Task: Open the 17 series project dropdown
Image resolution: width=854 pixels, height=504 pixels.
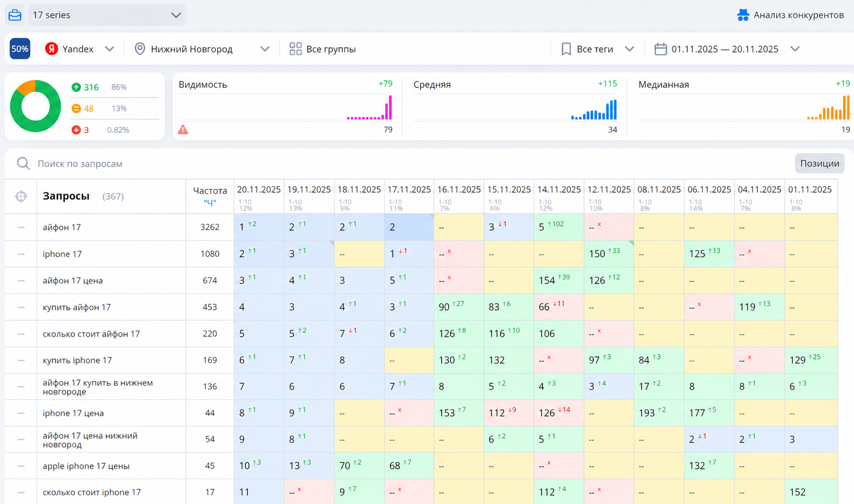Action: click(x=107, y=15)
